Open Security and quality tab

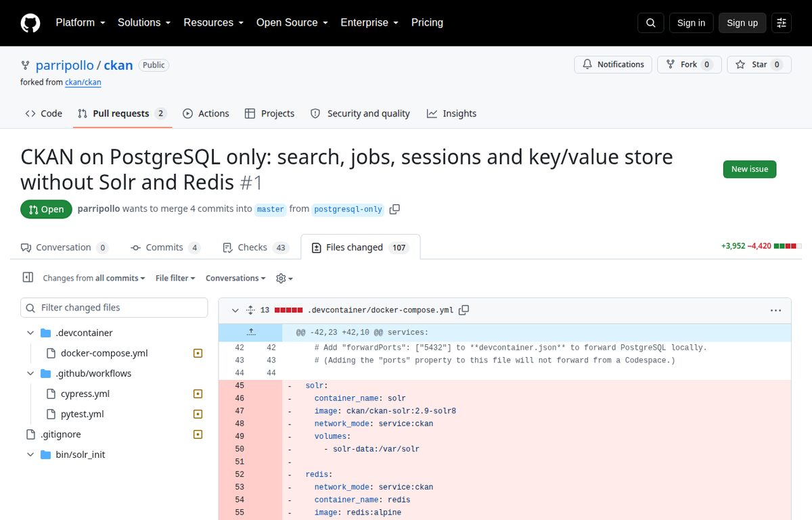[360, 114]
